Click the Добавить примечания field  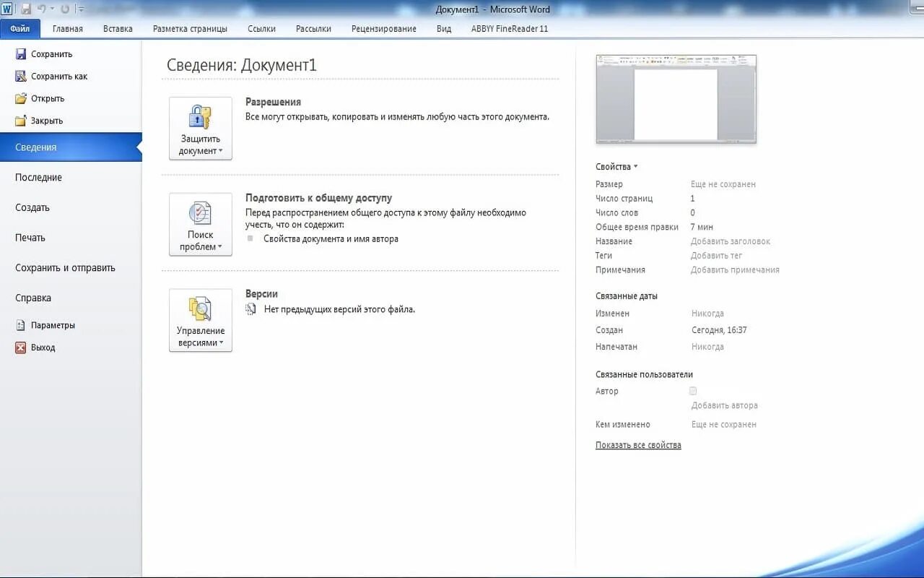(x=735, y=270)
